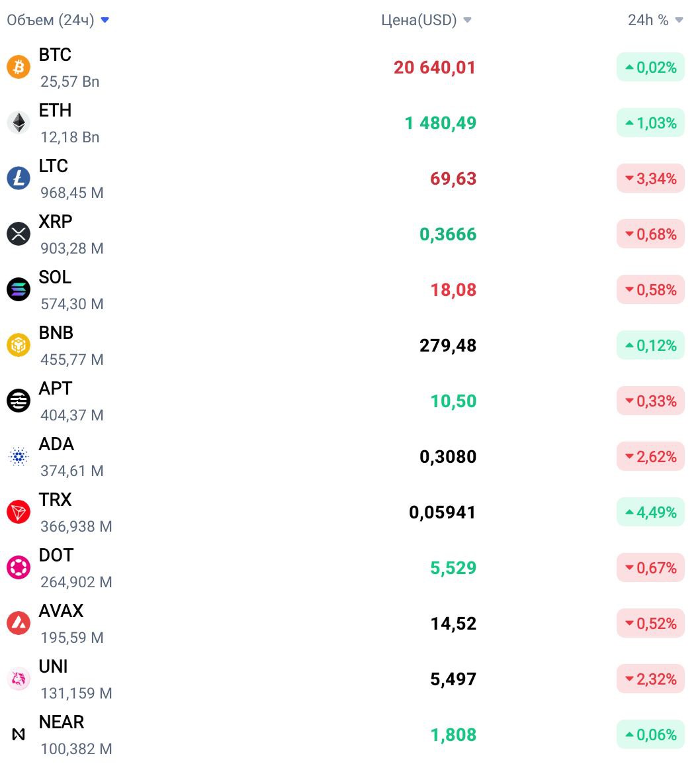Open the Bitcoin orange coin icon

tap(19, 67)
